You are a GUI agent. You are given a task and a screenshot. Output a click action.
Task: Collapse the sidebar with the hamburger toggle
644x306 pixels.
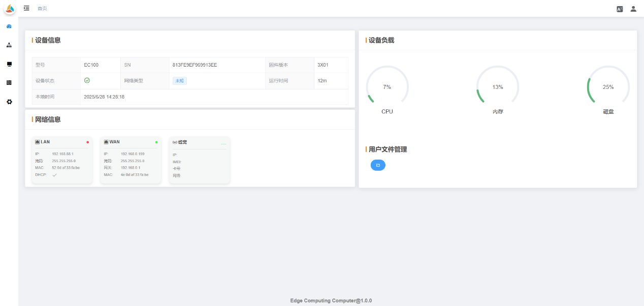[x=26, y=8]
